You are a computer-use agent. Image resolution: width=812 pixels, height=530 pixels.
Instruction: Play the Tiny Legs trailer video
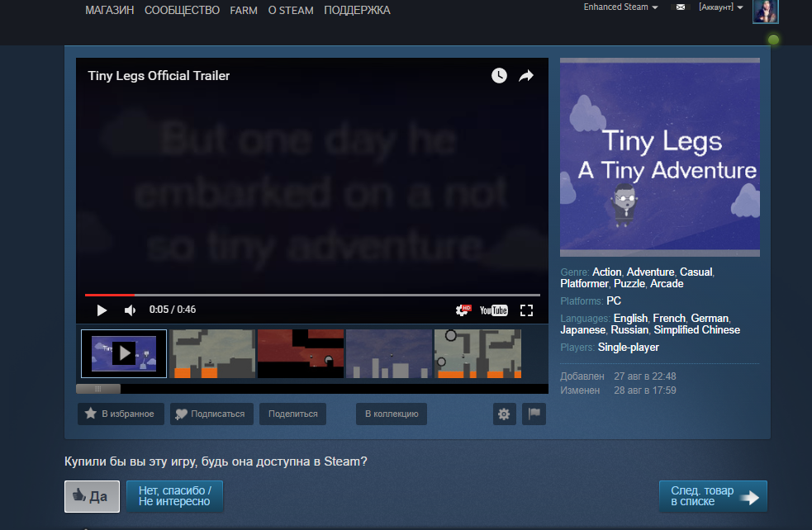[x=102, y=310]
